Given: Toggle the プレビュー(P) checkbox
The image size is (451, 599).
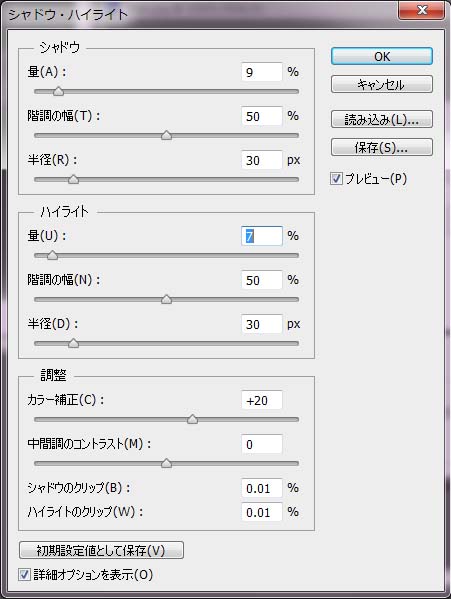Looking at the screenshot, I should pyautogui.click(x=336, y=178).
